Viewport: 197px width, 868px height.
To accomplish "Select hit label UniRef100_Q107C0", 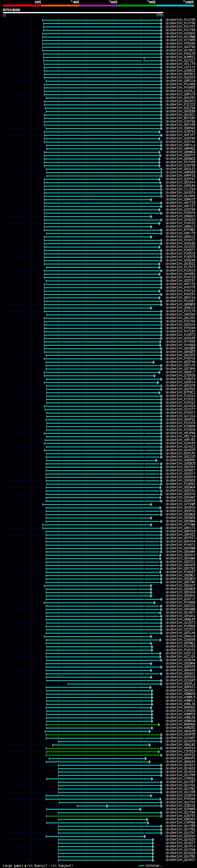I will (180, 846).
